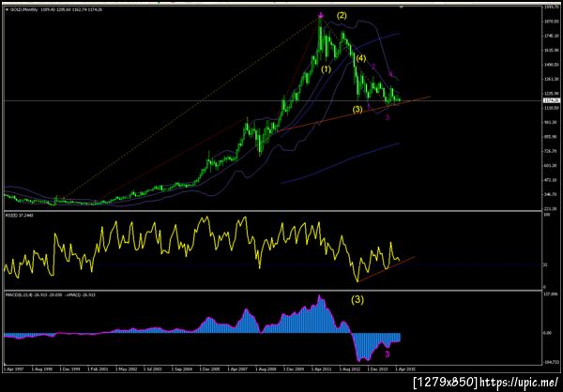
Task: Click the highlighted current price tag on axis
Action: pos(553,101)
